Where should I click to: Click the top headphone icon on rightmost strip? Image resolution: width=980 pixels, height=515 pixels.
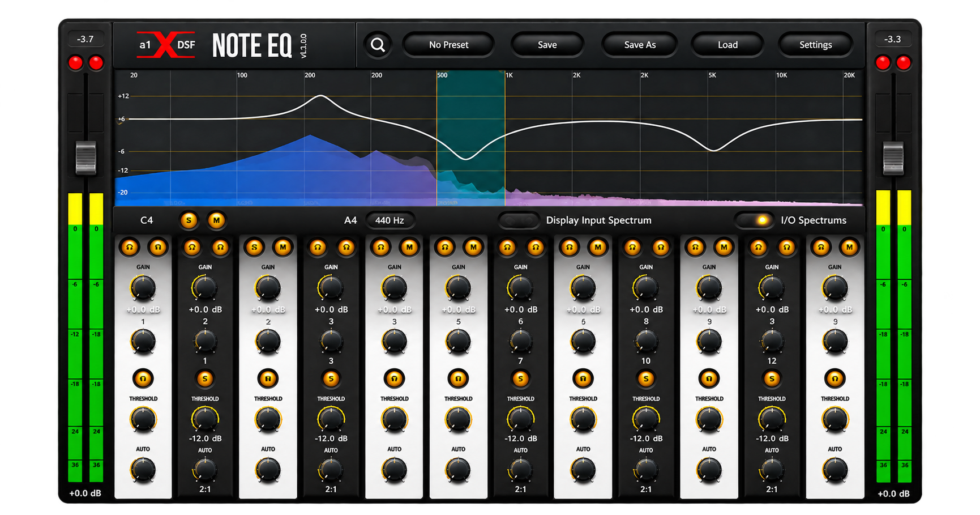click(x=821, y=247)
